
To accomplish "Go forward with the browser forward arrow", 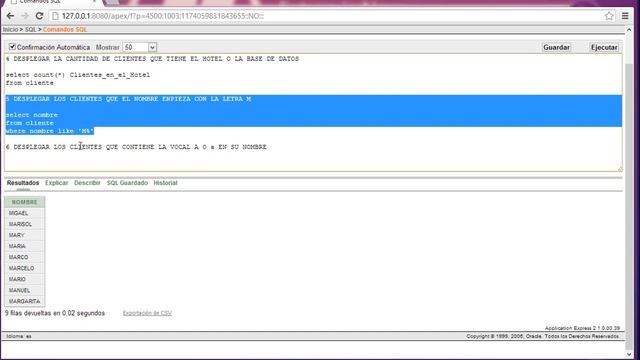I will pyautogui.click(x=24, y=16).
